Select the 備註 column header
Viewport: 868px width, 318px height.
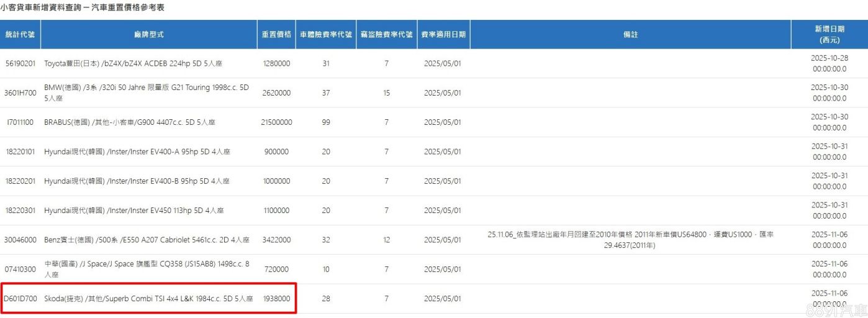[630, 35]
